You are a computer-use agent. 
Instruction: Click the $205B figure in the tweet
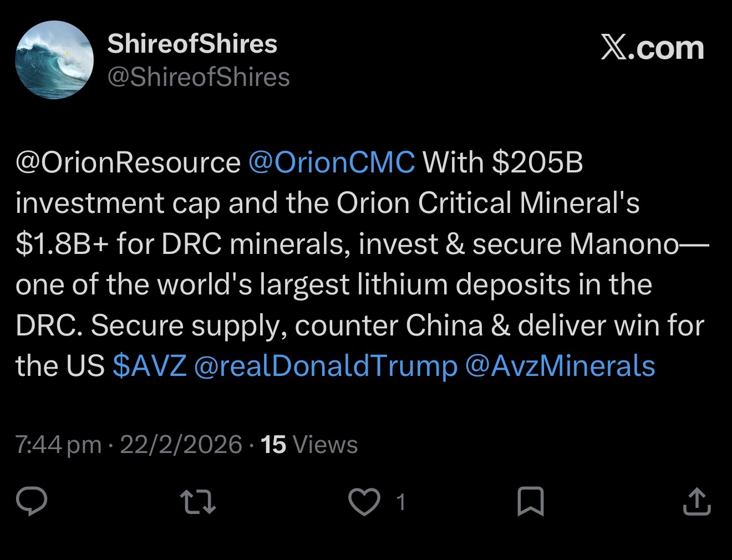click(x=537, y=162)
